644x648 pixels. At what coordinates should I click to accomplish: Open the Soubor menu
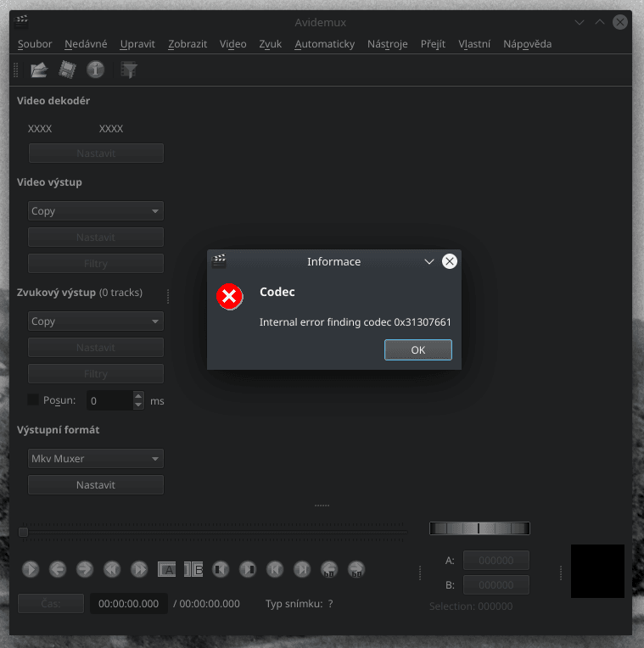(x=35, y=44)
